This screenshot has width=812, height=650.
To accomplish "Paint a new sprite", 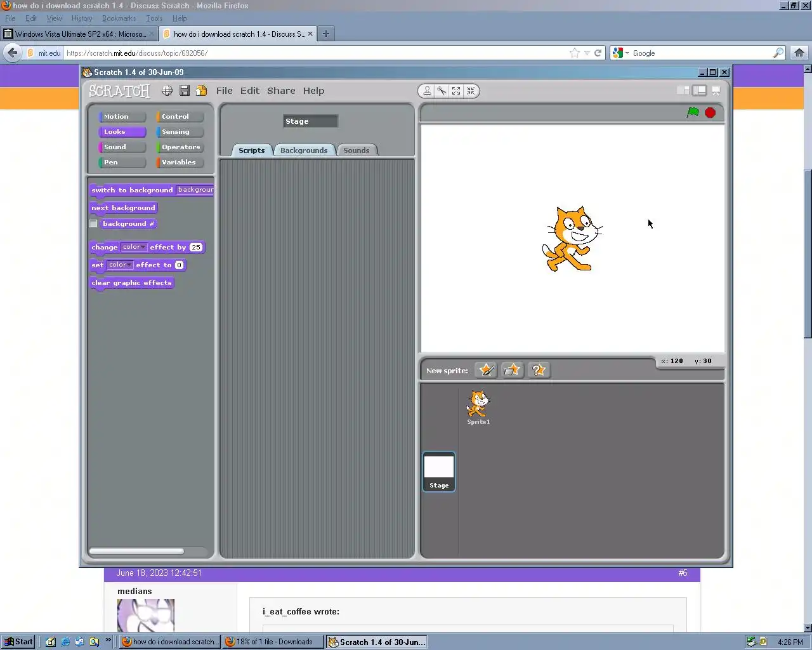I will pos(486,370).
